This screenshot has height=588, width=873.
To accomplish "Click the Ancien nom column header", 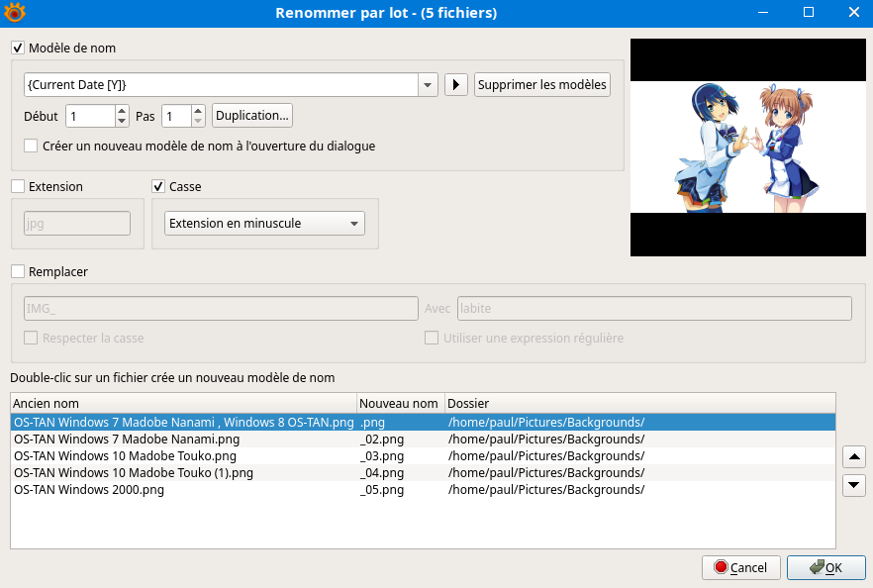I will pyautogui.click(x=183, y=403).
